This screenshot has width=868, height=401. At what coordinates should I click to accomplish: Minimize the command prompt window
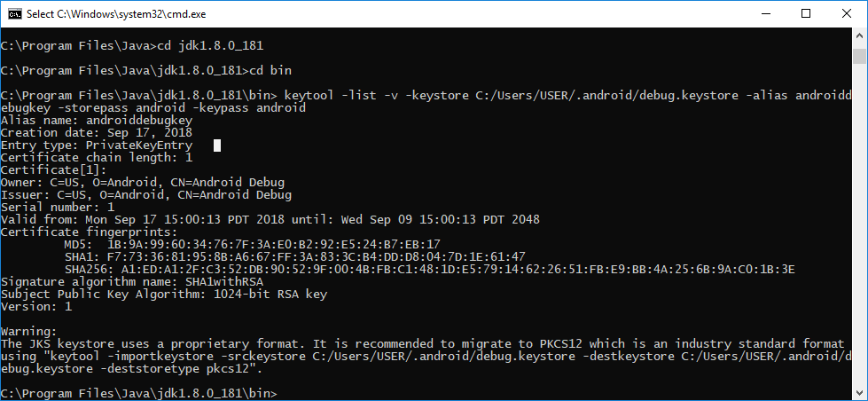pyautogui.click(x=765, y=14)
